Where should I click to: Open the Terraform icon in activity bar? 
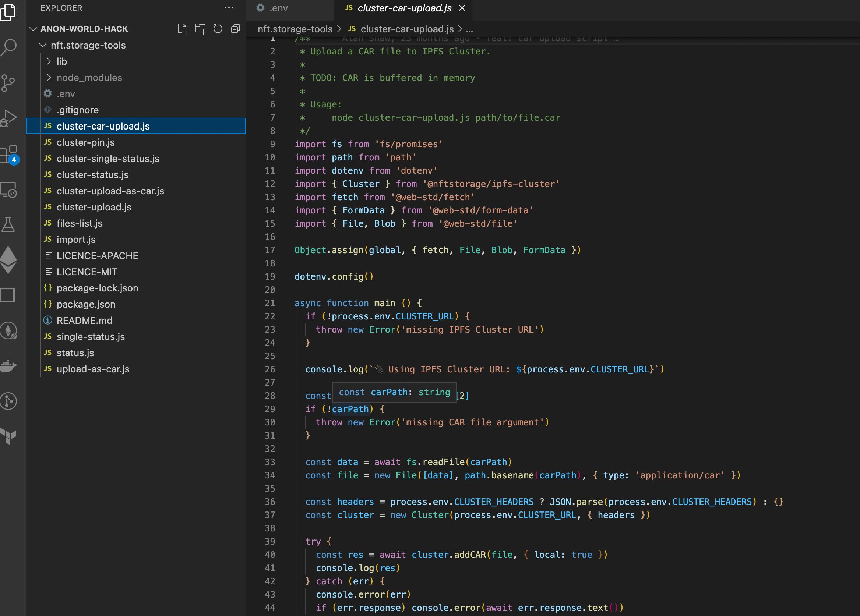point(8,436)
